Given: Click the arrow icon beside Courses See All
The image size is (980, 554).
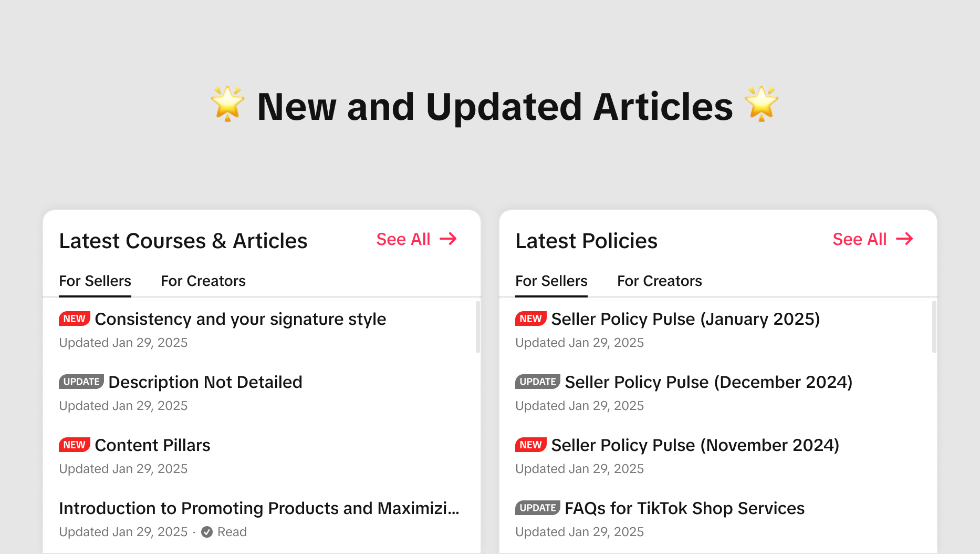Looking at the screenshot, I should click(448, 239).
